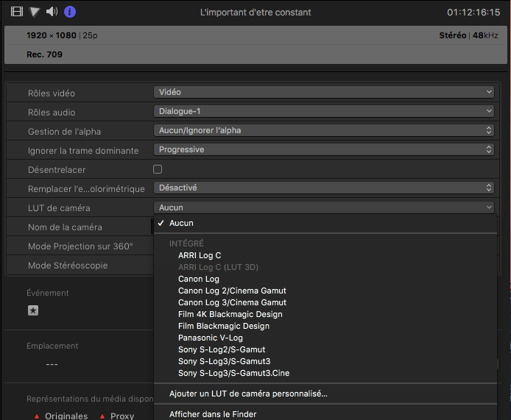Expand the Rôles audio Dialogue-1 dropdown
Screen dimensions: 511x420
[323, 111]
